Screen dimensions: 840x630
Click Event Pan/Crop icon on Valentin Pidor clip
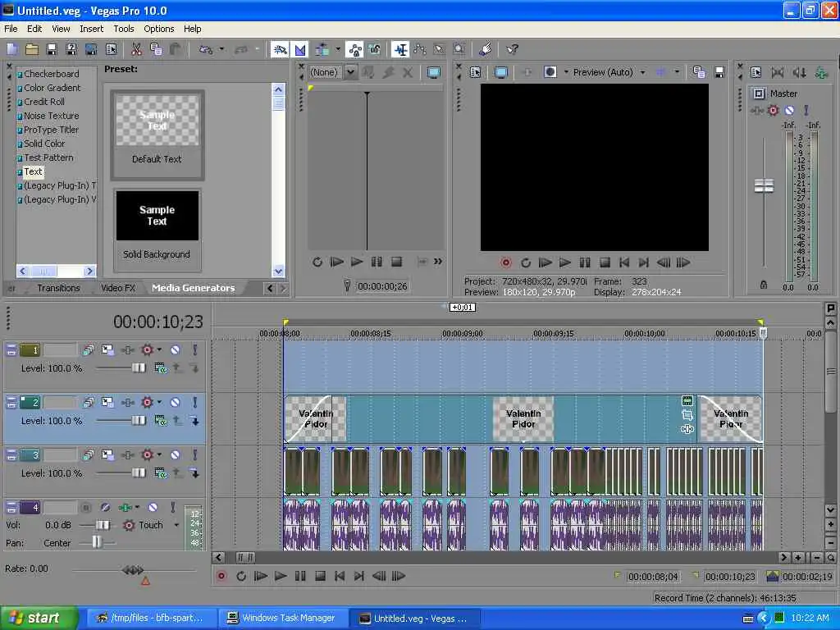pos(687,414)
